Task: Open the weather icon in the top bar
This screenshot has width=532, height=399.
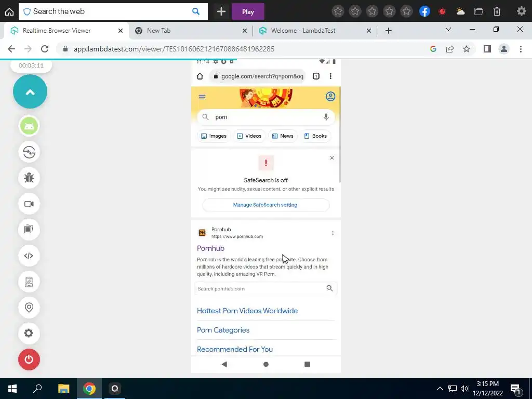Action: coord(460,11)
